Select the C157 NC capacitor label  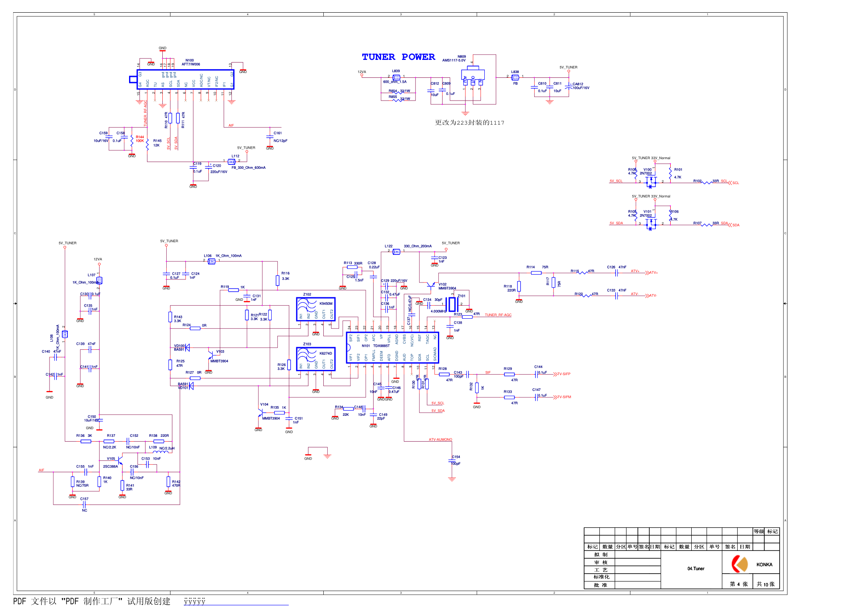pyautogui.click(x=84, y=505)
